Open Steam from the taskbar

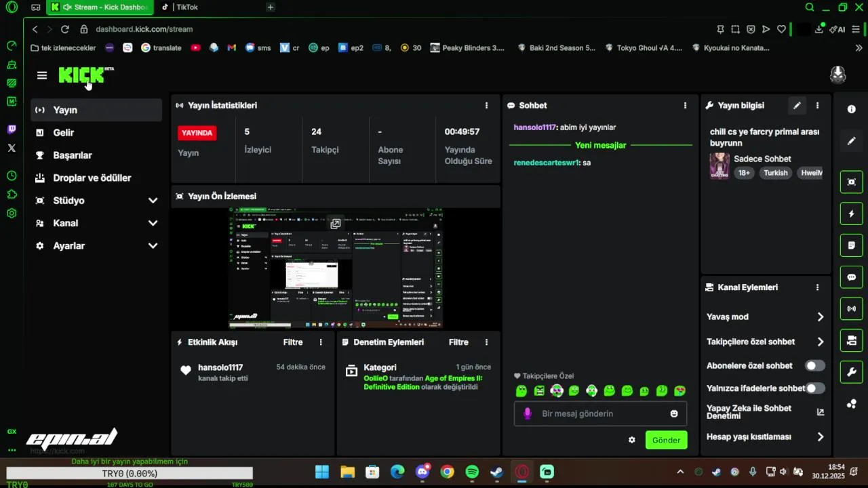(x=497, y=472)
